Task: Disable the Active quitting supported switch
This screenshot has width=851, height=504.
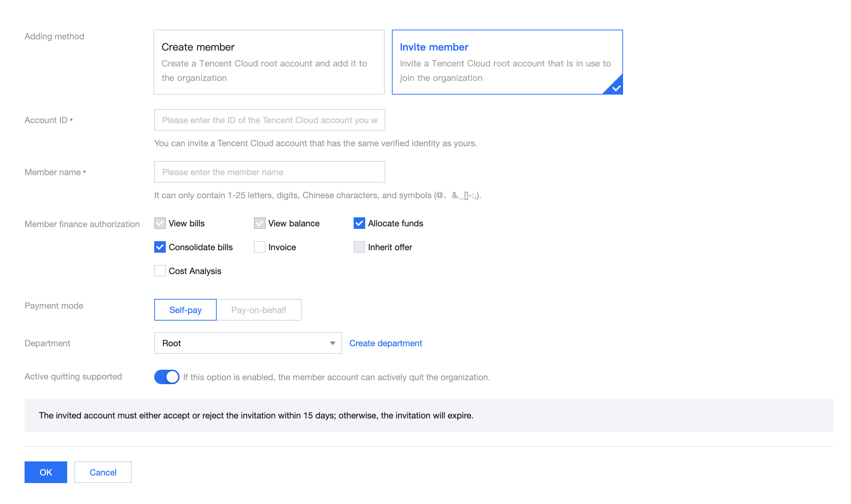Action: [167, 377]
